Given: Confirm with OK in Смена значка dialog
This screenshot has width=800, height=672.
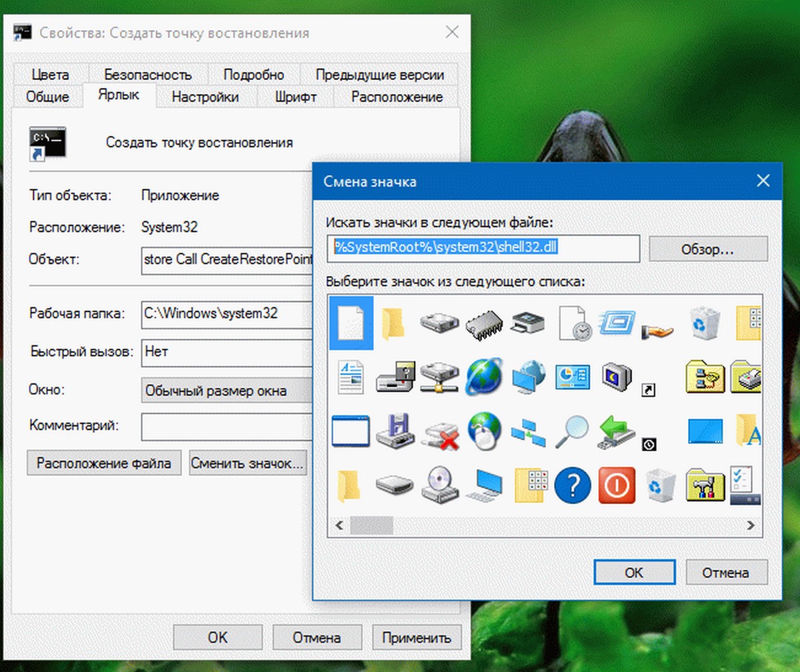Looking at the screenshot, I should point(634,572).
